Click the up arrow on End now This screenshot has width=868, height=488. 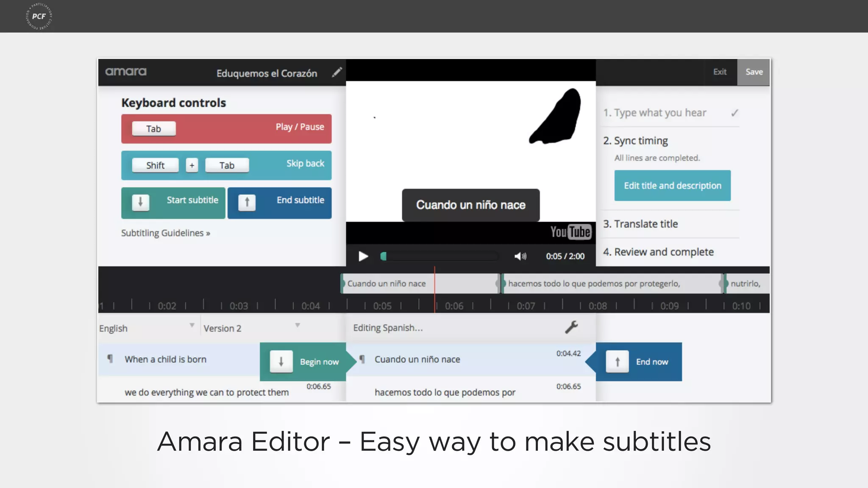point(617,361)
